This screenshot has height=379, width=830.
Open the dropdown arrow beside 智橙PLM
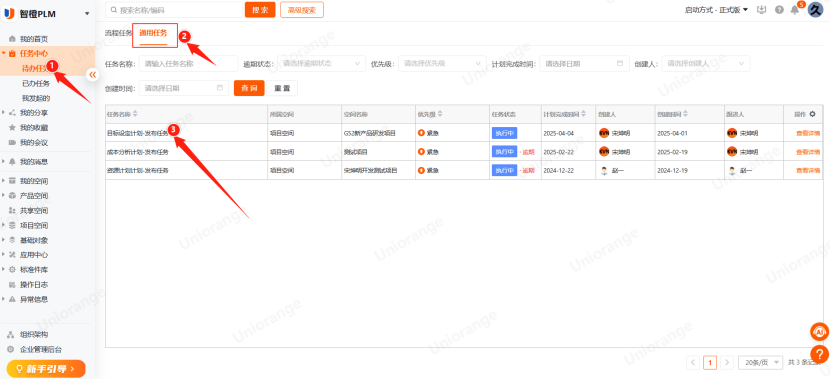[87, 13]
